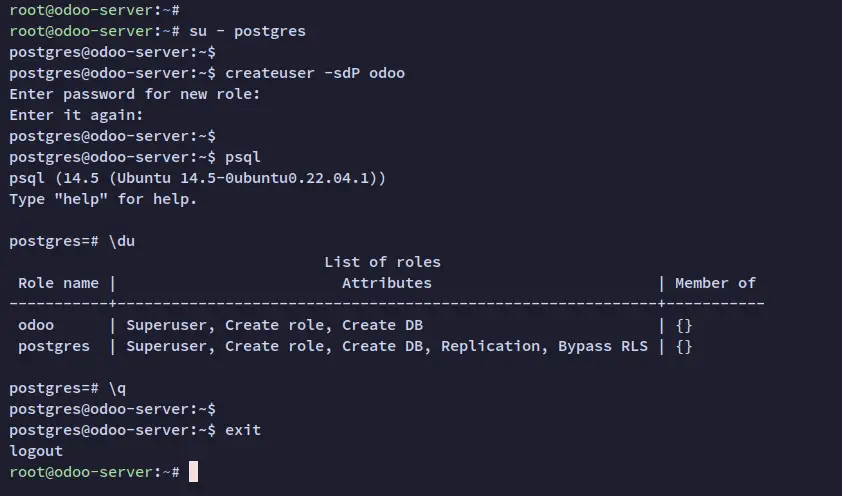This screenshot has height=496, width=842.
Task: Click the '\q' quit command
Action: coord(117,388)
